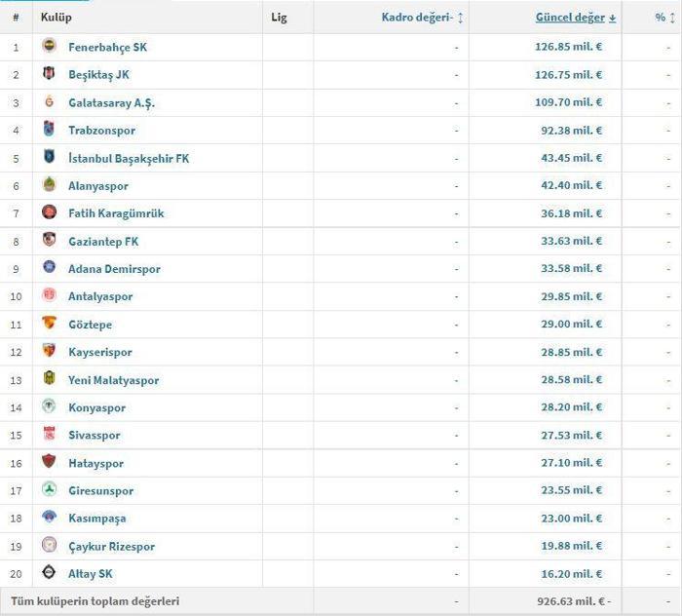Screen dimensions: 682x616
Task: Click the Fenerbahçe SK club crest
Action: [49, 46]
